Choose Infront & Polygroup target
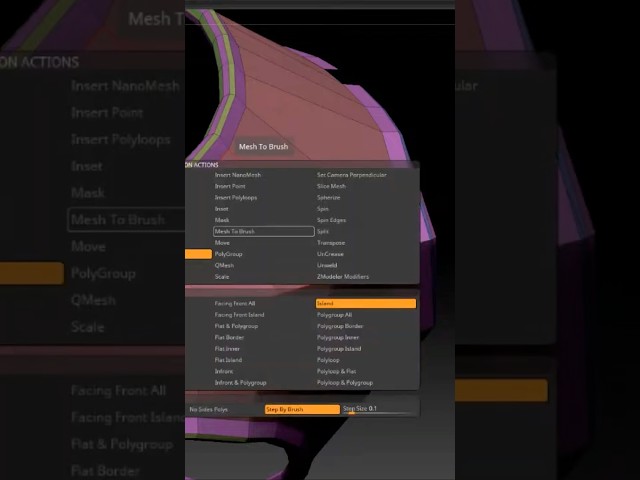Image resolution: width=640 pixels, height=480 pixels. click(240, 383)
